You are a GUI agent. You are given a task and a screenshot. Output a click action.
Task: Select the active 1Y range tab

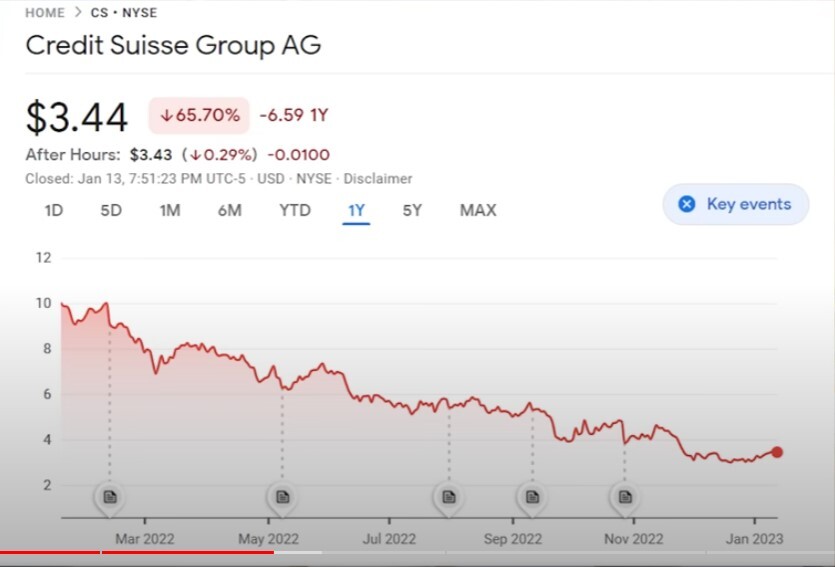pyautogui.click(x=356, y=211)
